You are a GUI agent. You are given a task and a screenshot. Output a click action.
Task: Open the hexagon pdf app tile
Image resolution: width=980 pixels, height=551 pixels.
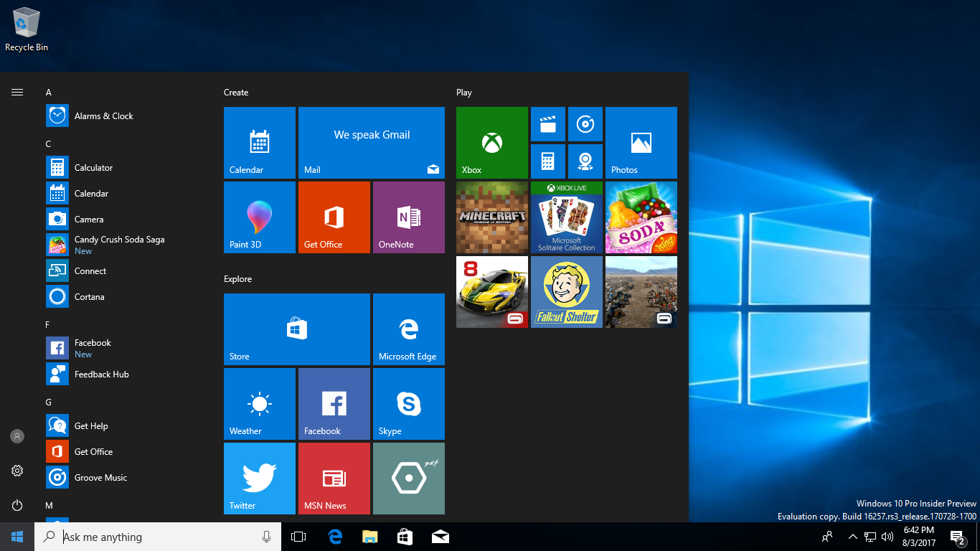coord(409,479)
